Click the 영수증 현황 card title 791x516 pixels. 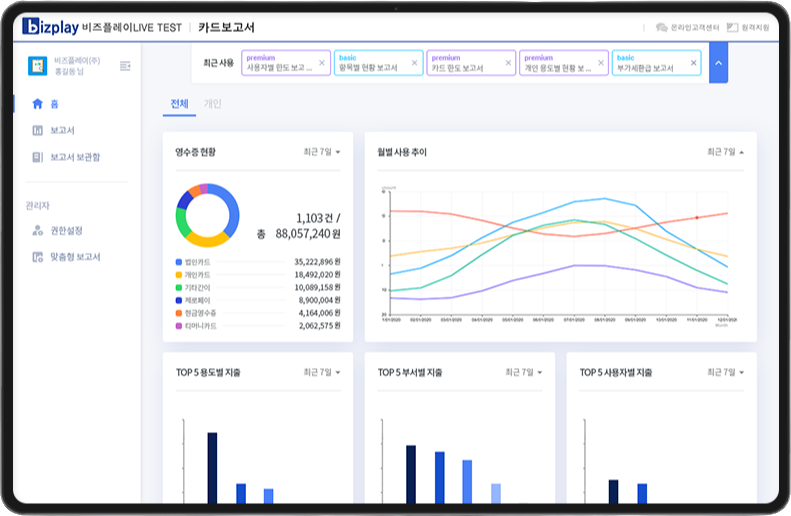(x=196, y=152)
